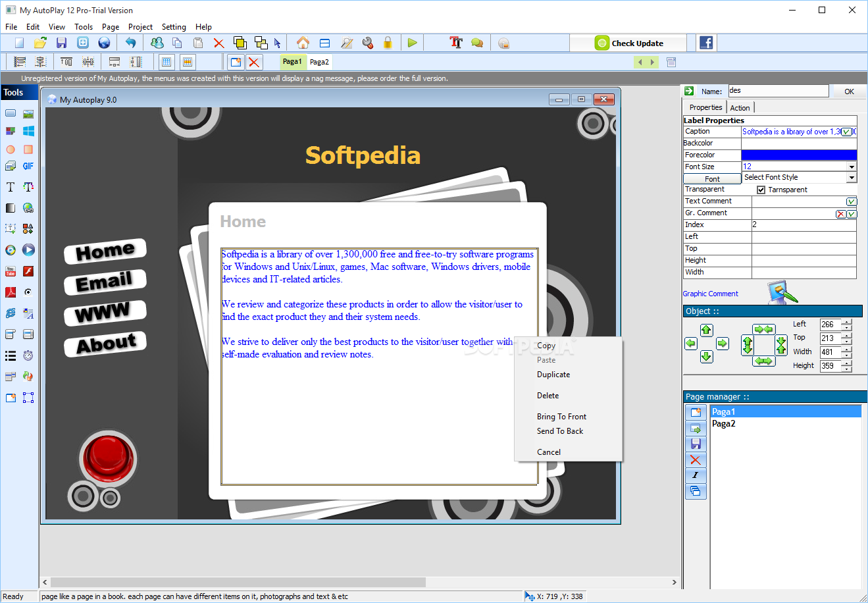The height and width of the screenshot is (603, 868).
Task: Open the File menu
Action: point(11,27)
